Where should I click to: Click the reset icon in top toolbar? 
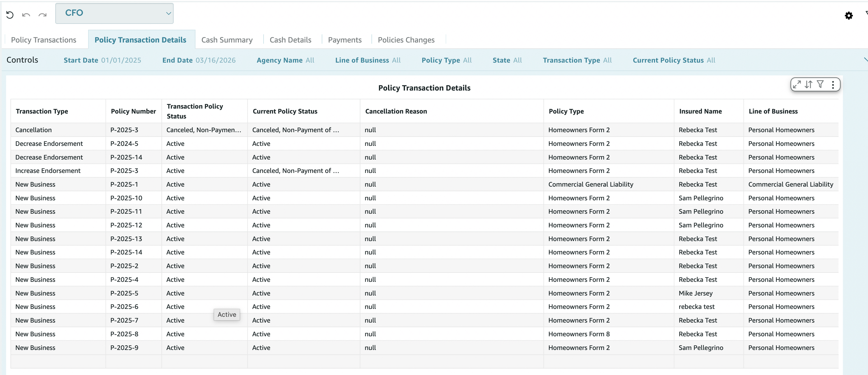point(10,15)
